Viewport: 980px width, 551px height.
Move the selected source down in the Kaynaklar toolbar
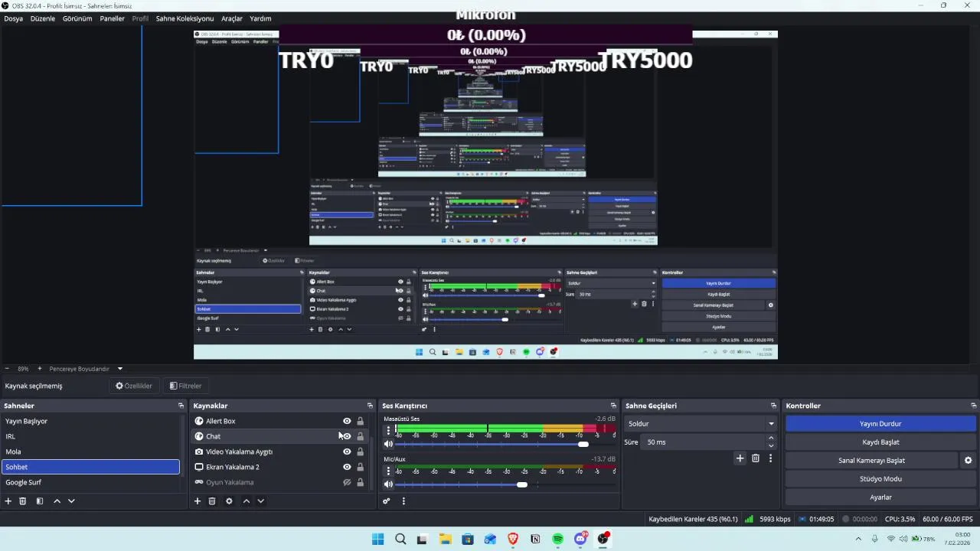pos(260,501)
